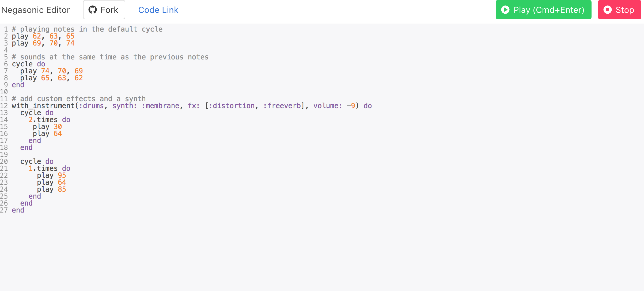Click the :freeverb effect symbol
The height and width of the screenshot is (303, 644).
[282, 106]
